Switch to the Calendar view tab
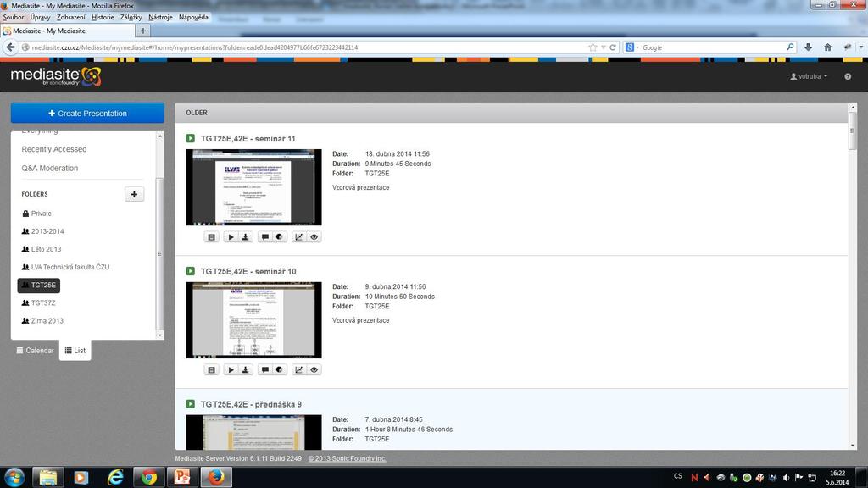Viewport: 868px width, 488px height. coord(35,350)
